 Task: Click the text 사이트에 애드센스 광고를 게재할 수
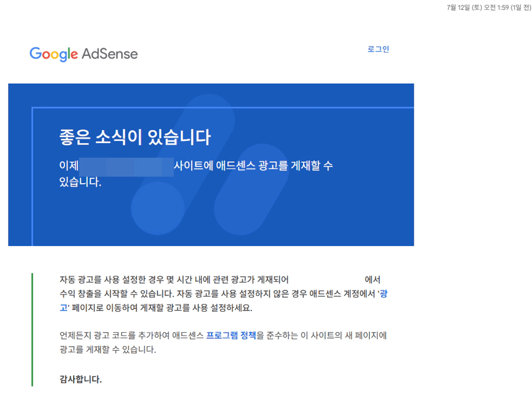pos(253,165)
